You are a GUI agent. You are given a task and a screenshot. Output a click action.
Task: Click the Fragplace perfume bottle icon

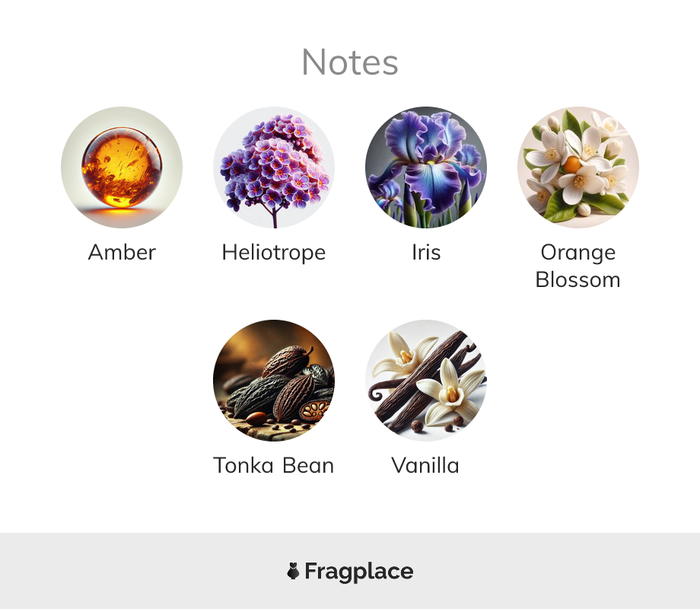[293, 571]
